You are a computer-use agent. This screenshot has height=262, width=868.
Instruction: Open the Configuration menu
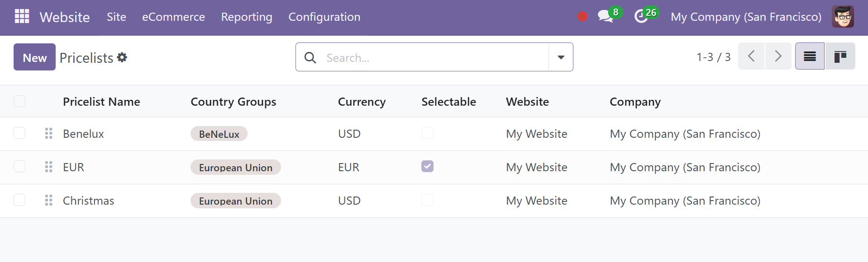[x=324, y=17]
